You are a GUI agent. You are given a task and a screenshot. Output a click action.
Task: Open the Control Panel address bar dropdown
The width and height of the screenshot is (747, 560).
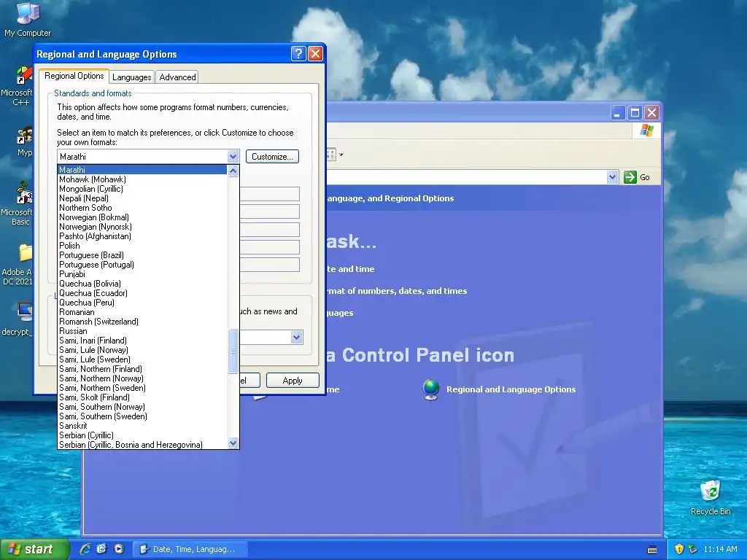[612, 177]
